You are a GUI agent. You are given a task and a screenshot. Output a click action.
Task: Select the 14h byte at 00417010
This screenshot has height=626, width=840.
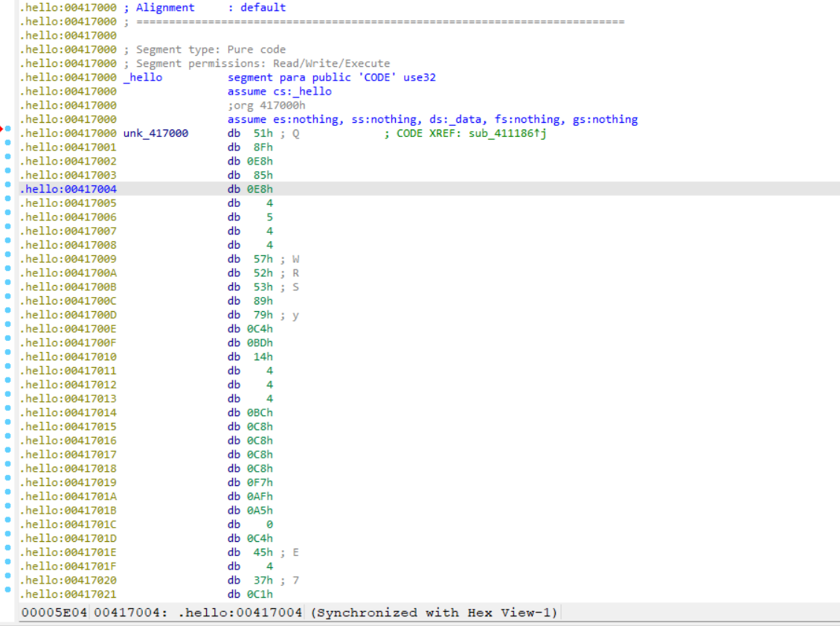tap(263, 357)
